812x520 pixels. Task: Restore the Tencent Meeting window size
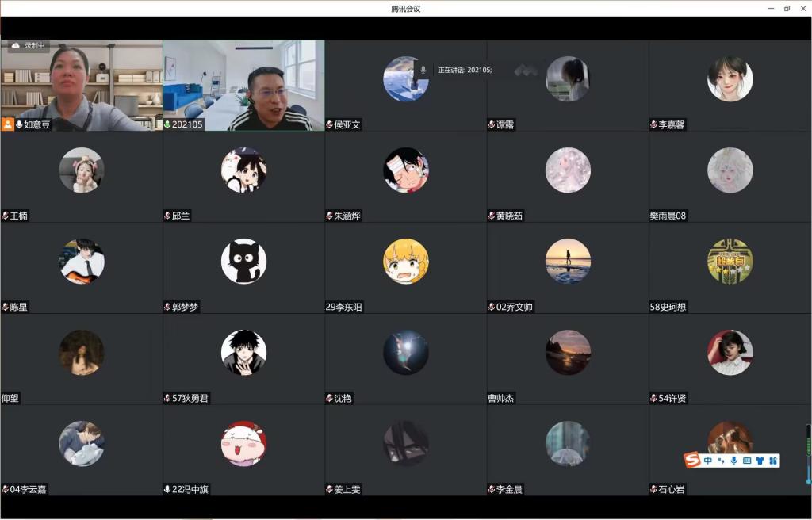[x=787, y=8]
